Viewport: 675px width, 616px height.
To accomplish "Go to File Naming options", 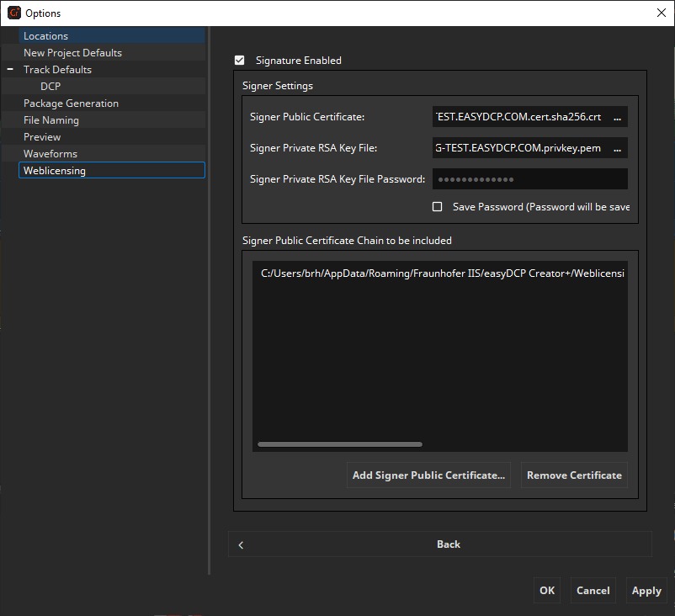I will [51, 120].
